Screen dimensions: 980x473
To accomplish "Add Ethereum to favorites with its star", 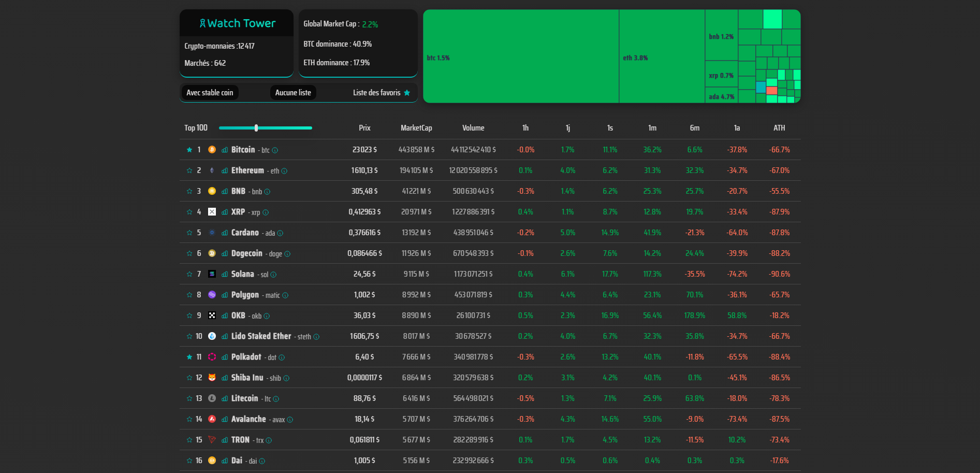I will coord(189,170).
